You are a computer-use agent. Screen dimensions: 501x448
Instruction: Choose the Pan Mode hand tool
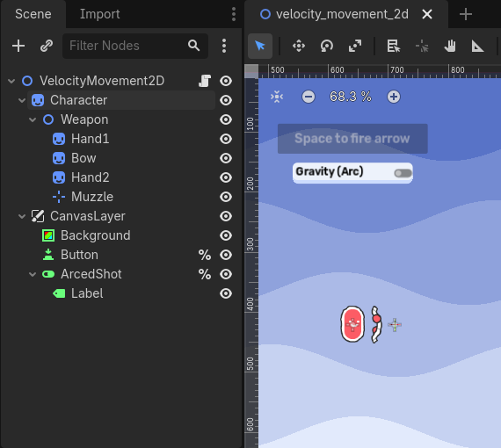(x=450, y=46)
